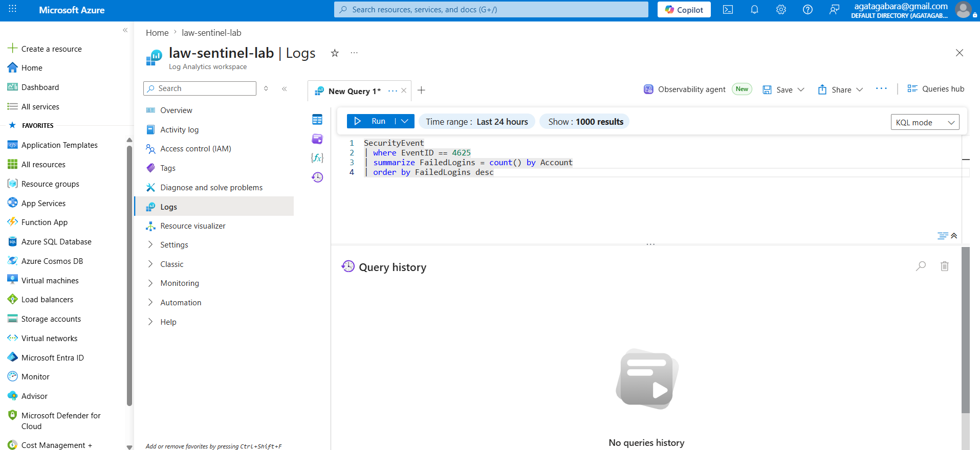Click the resource menu Search field
This screenshot has width=980, height=450.
point(200,88)
